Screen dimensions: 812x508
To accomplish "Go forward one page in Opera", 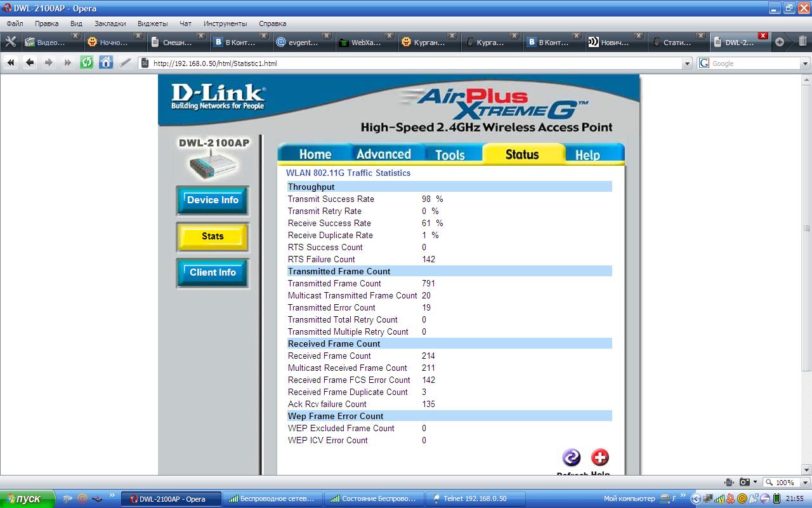I will (49, 62).
